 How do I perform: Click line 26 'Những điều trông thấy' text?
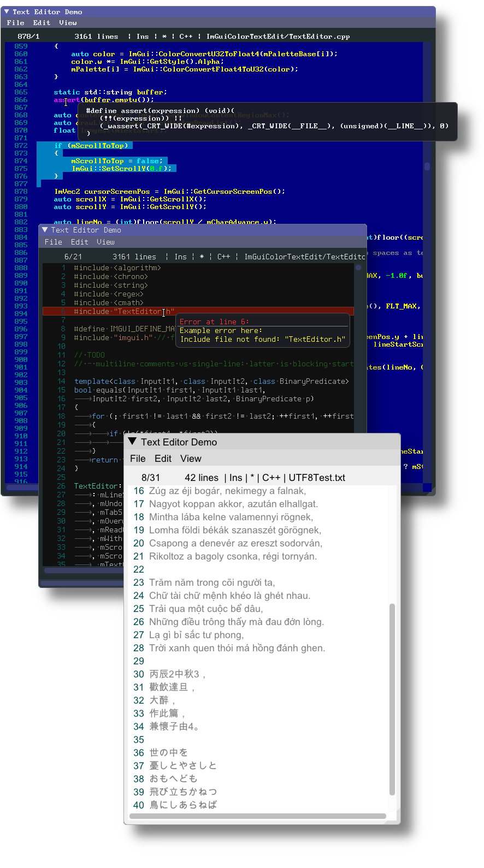(x=237, y=622)
